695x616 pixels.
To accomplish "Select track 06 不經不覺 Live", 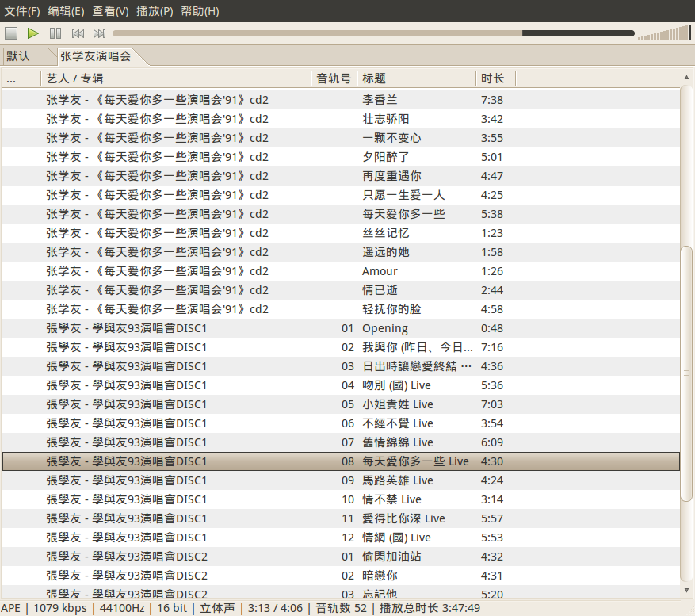I will 341,423.
